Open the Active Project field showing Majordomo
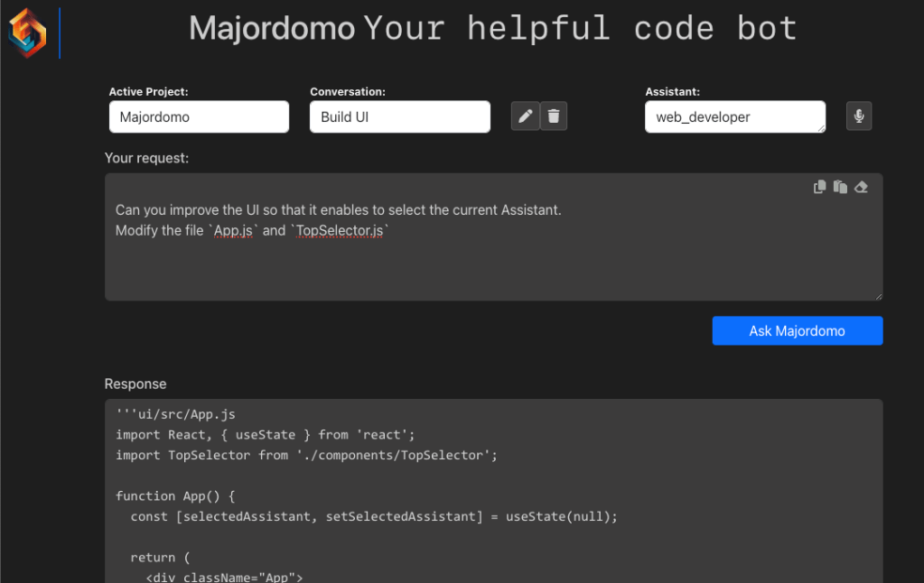The image size is (924, 583). click(x=199, y=117)
